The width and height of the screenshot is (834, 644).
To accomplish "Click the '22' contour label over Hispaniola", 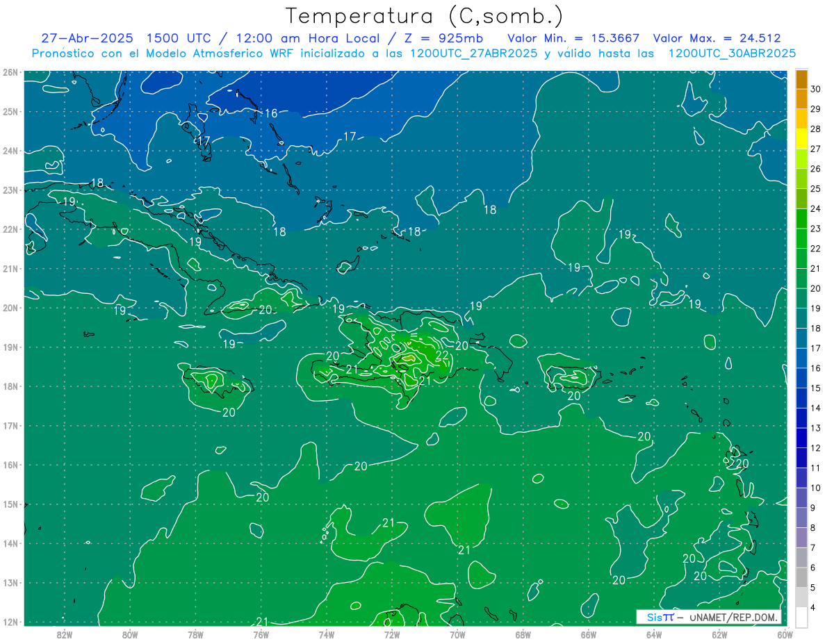I will point(442,355).
